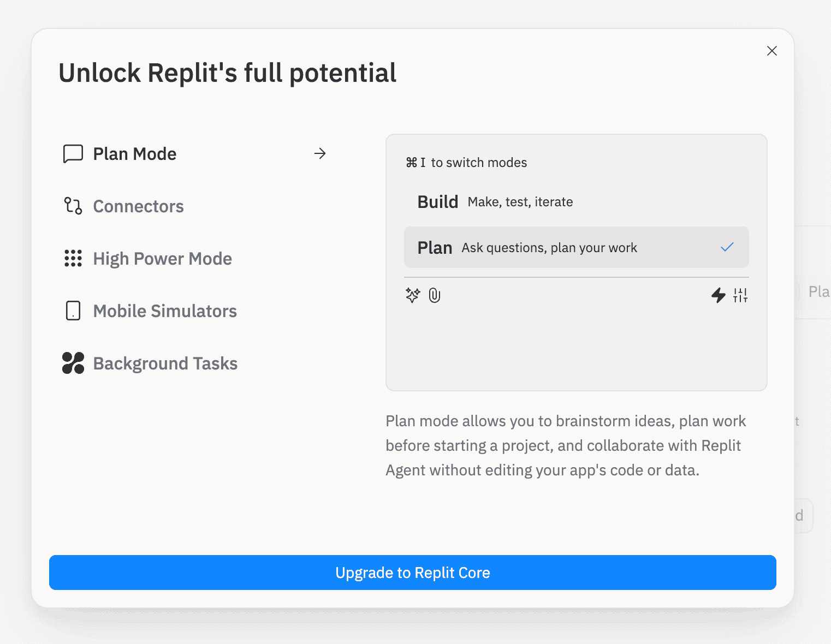
Task: Click the High Power Mode dots grid icon
Action: (73, 258)
